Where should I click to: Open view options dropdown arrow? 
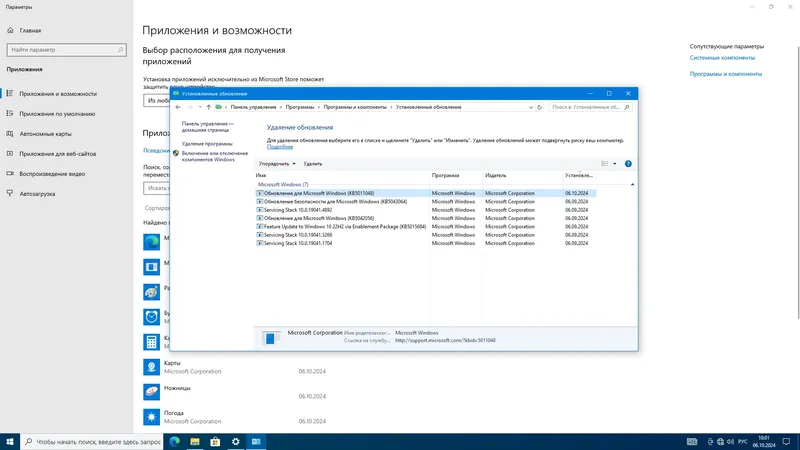(x=614, y=164)
